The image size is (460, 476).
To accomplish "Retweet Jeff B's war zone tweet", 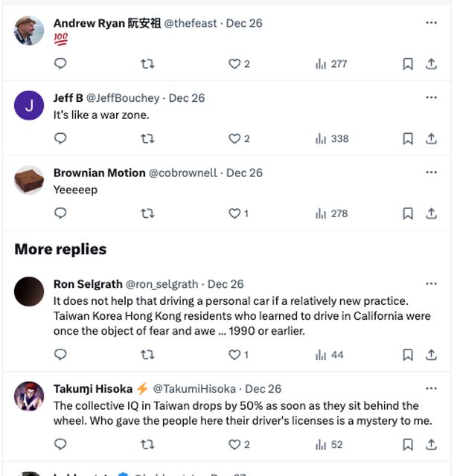I will 147,138.
